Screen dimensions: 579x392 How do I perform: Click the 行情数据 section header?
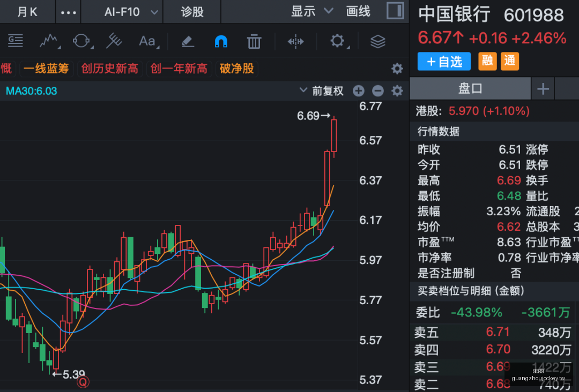[439, 132]
